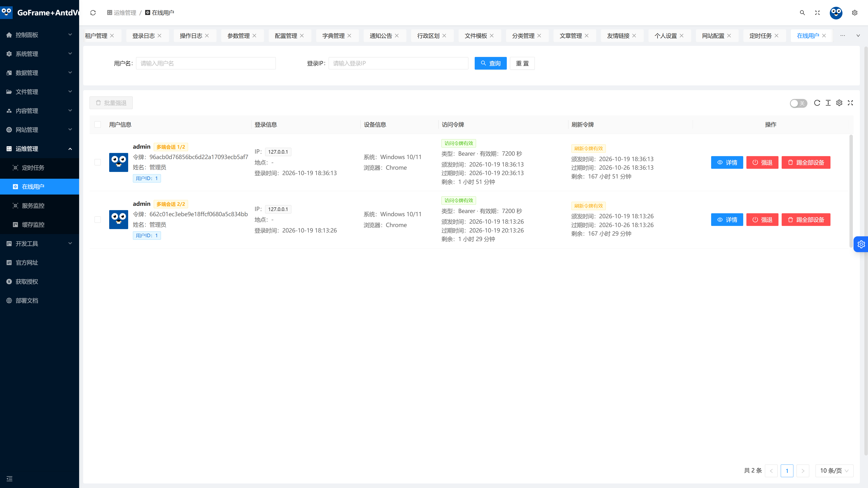868x488 pixels.
Task: Select all rows with header checkbox
Action: (x=98, y=125)
